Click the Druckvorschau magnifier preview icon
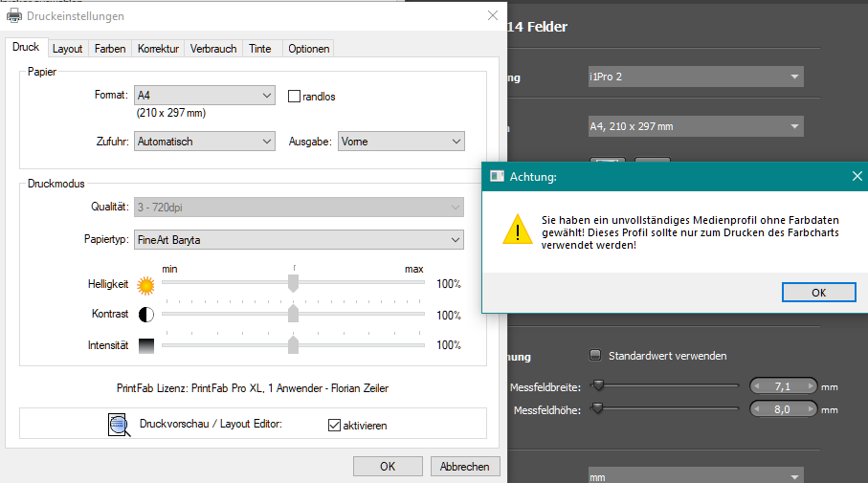The height and width of the screenshot is (483, 868). [x=119, y=425]
